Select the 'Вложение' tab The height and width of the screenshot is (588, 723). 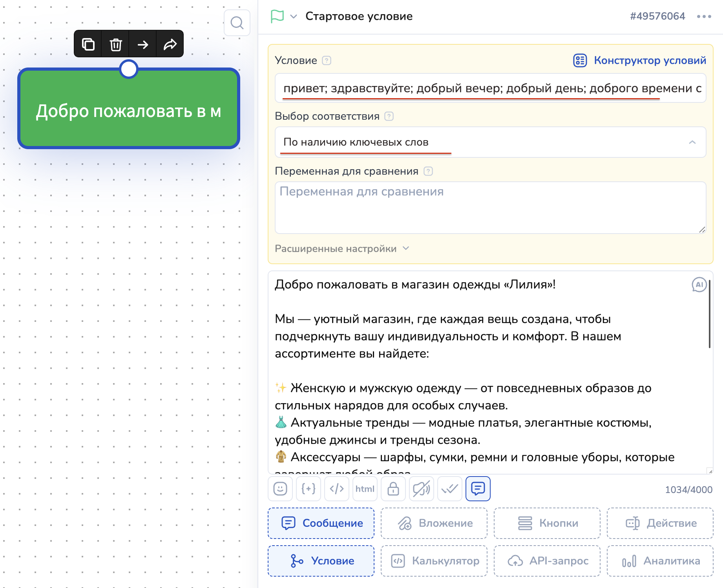point(434,523)
